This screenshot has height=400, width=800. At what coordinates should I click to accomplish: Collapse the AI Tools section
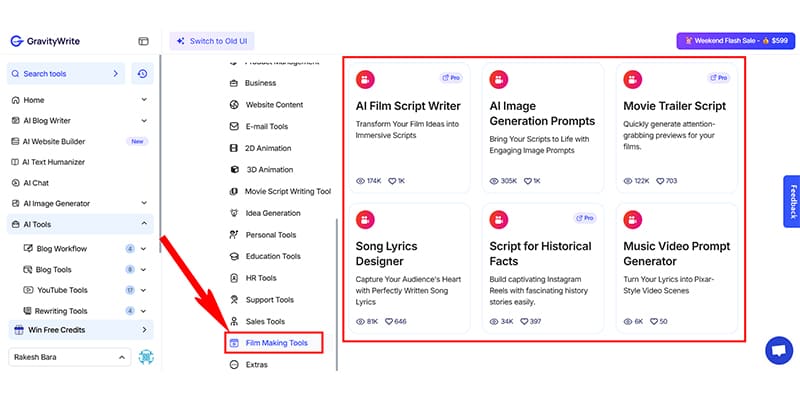144,224
